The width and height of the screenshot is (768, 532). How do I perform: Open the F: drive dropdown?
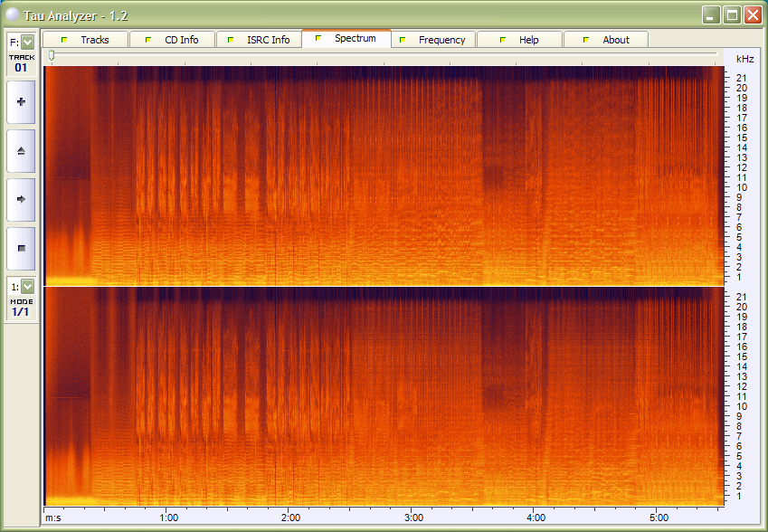coord(28,43)
